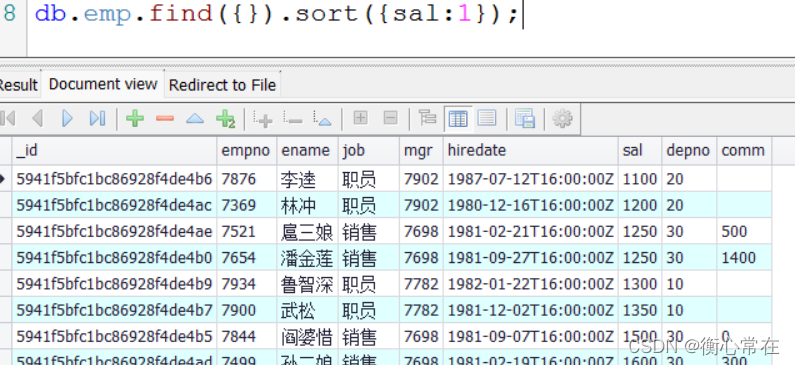This screenshot has height=365, width=795.
Task: Expand all with boxed plus icon
Action: pyautogui.click(x=360, y=118)
